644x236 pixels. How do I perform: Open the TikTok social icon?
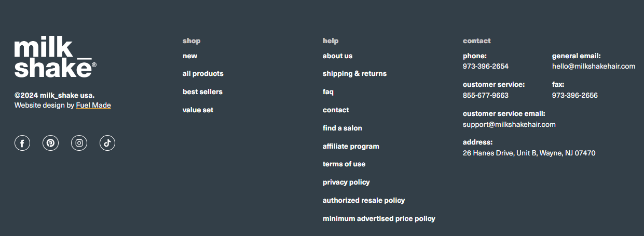pos(107,143)
